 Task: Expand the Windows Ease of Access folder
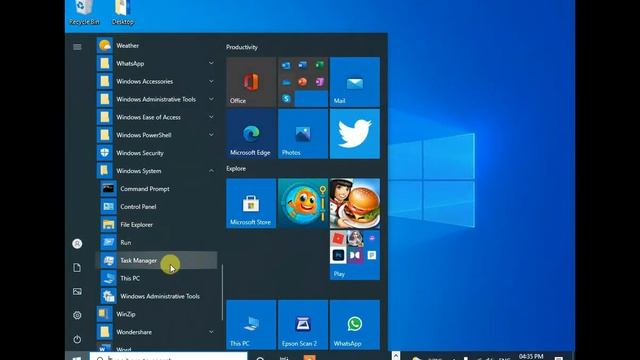(157, 117)
